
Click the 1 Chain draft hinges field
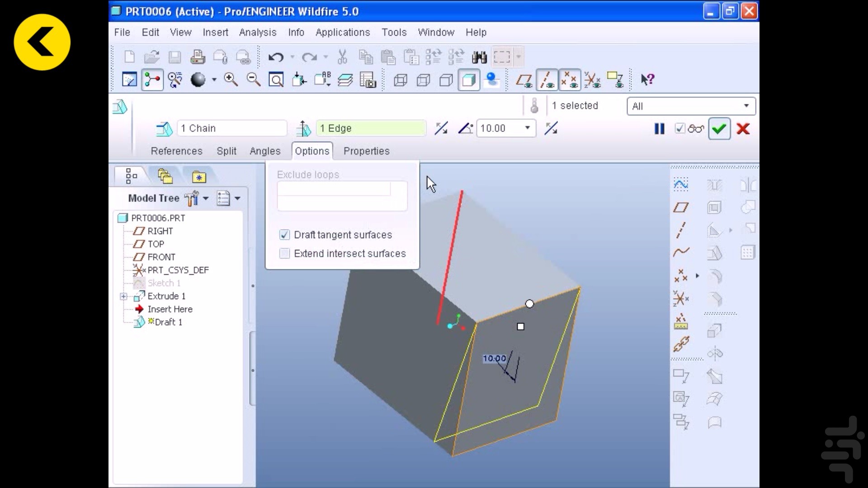pos(232,128)
